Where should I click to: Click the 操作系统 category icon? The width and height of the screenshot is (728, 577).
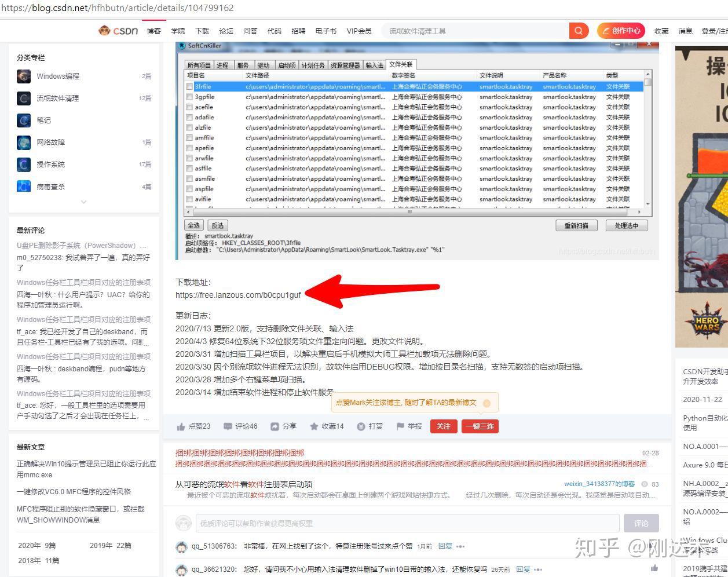[24, 164]
